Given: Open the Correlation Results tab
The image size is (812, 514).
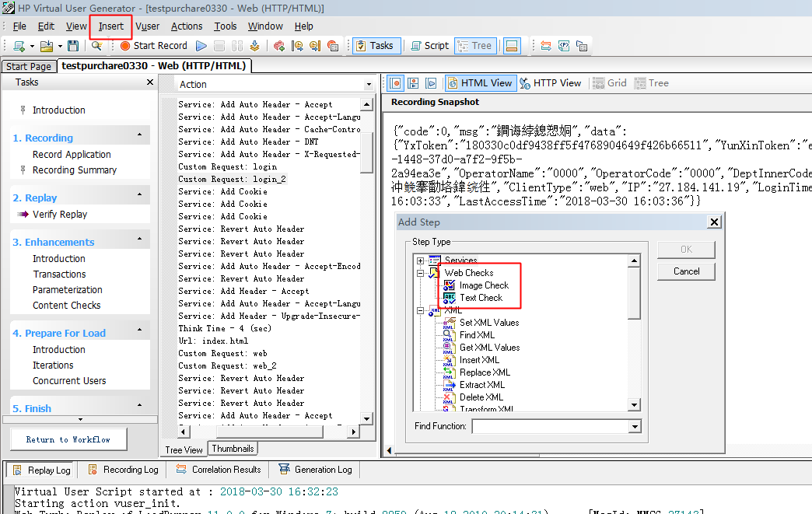Looking at the screenshot, I should 219,470.
